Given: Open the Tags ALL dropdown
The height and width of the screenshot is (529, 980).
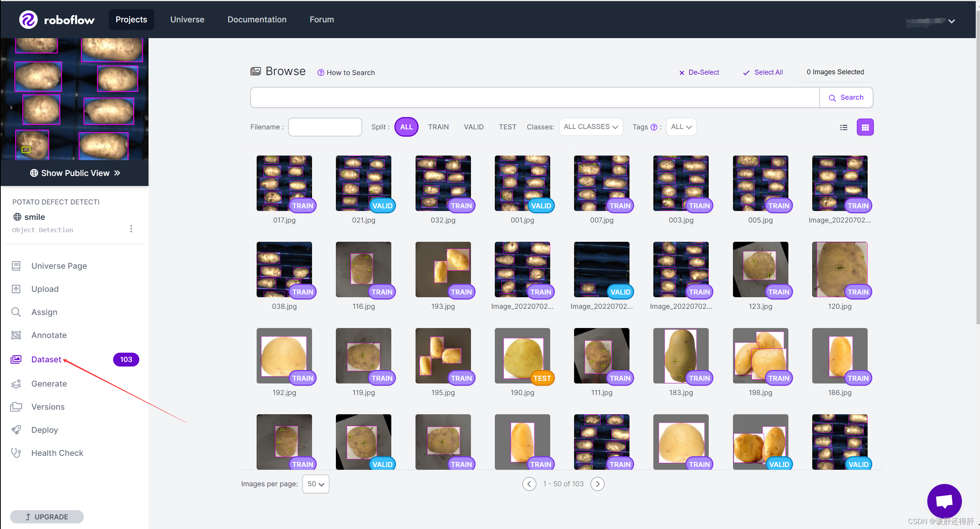Looking at the screenshot, I should point(681,127).
